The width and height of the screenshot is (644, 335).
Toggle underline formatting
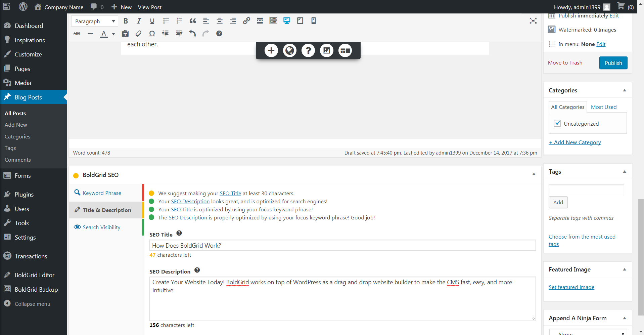point(152,21)
